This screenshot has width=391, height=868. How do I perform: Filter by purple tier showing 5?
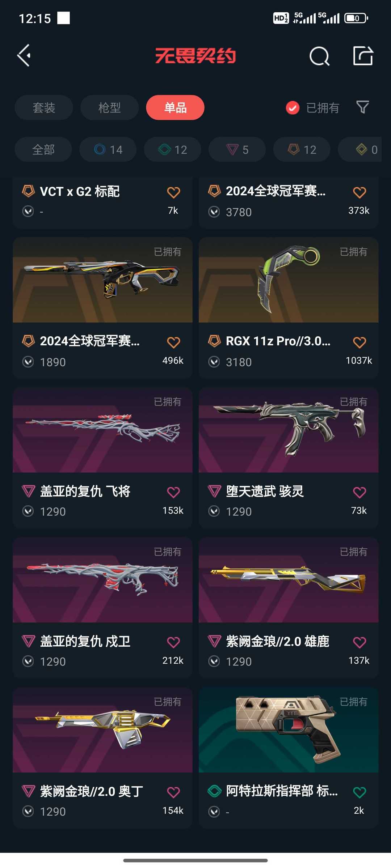coord(237,149)
